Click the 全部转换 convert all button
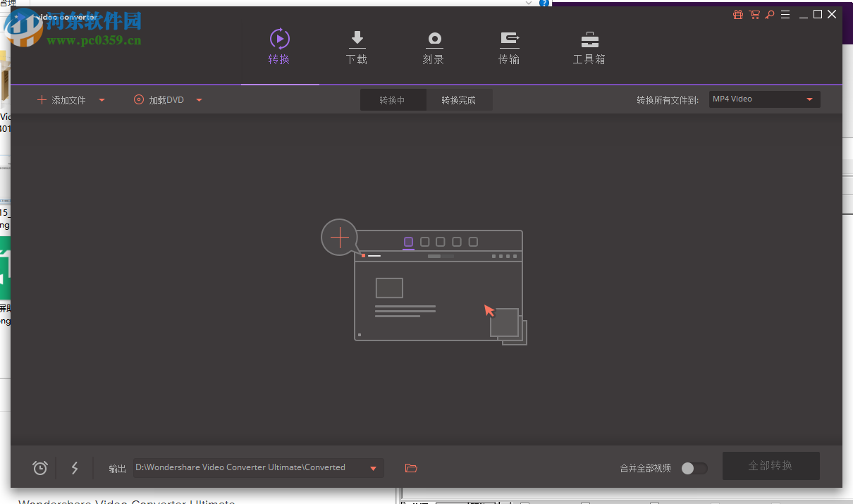This screenshot has height=504, width=853. tap(771, 466)
